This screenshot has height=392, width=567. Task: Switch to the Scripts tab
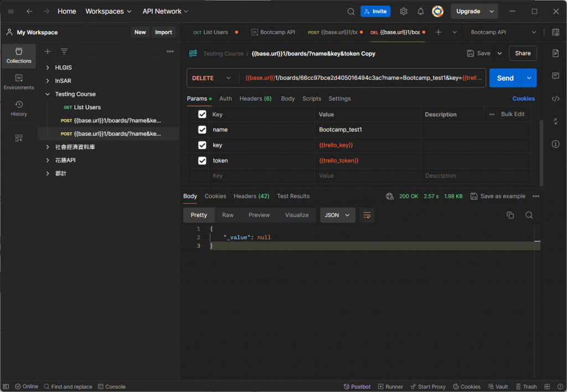[312, 99]
